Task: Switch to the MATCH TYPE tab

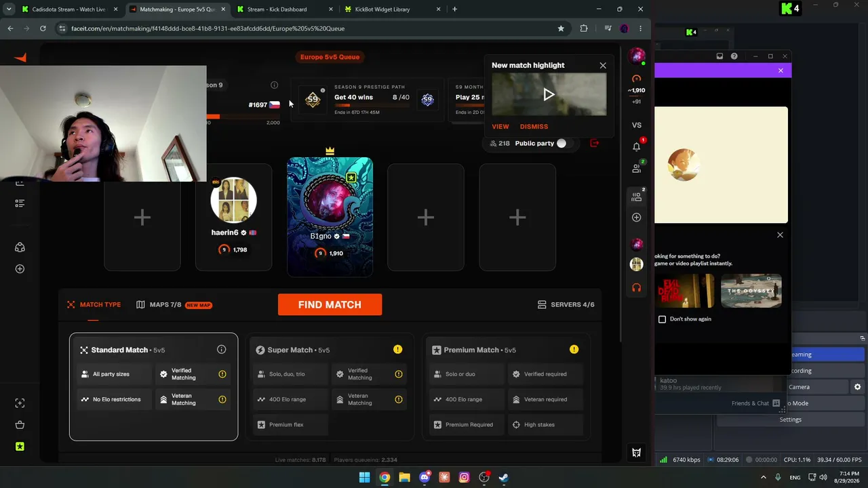Action: pyautogui.click(x=94, y=305)
